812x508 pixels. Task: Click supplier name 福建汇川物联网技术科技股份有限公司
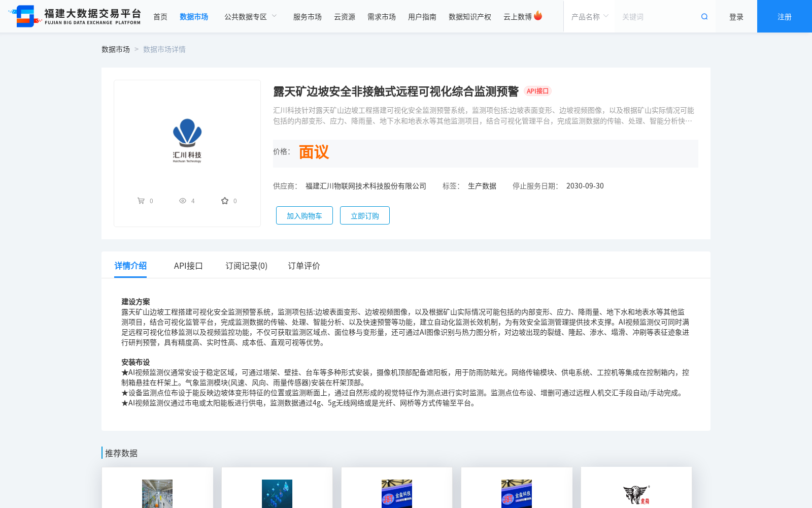point(366,186)
